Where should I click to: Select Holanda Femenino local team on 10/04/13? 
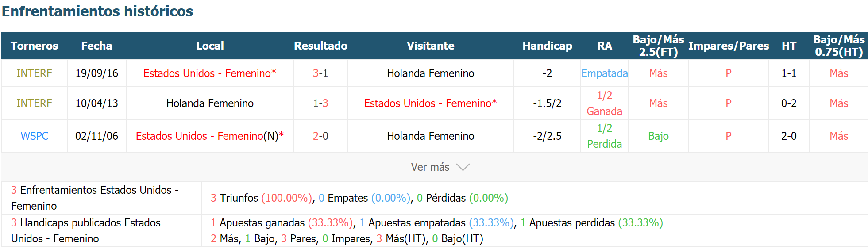pyautogui.click(x=210, y=103)
